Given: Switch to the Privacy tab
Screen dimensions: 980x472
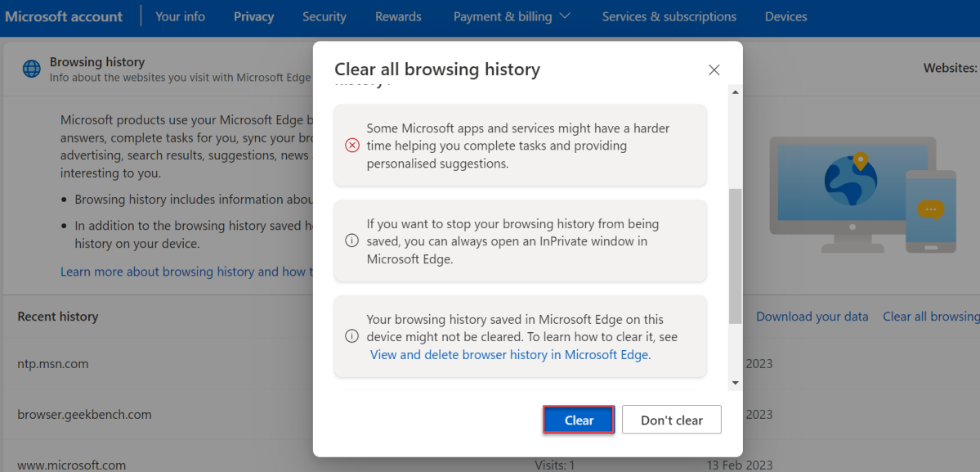Looking at the screenshot, I should (253, 17).
